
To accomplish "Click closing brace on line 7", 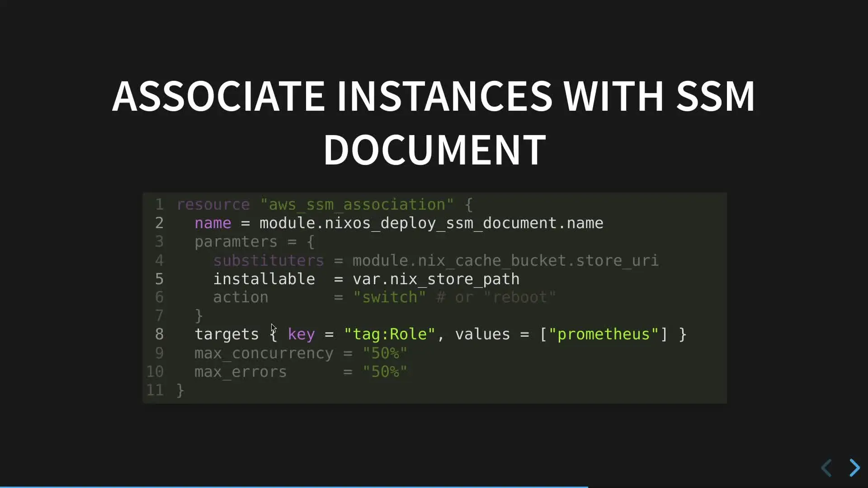I will (x=199, y=316).
